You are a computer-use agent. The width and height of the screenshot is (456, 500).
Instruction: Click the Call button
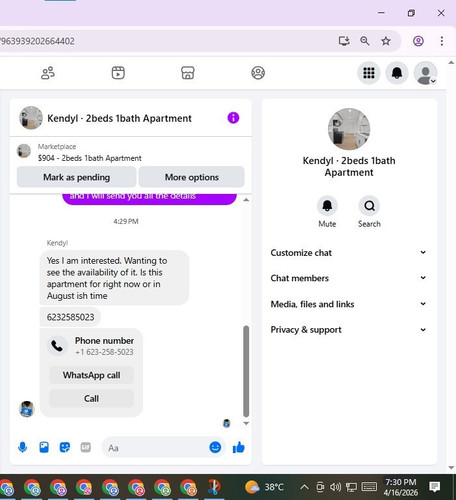click(x=91, y=398)
